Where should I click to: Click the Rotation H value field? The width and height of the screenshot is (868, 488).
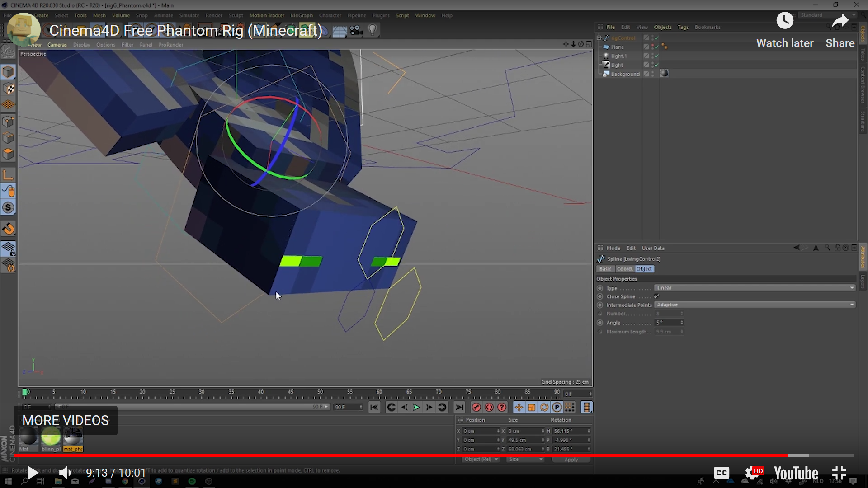[570, 431]
